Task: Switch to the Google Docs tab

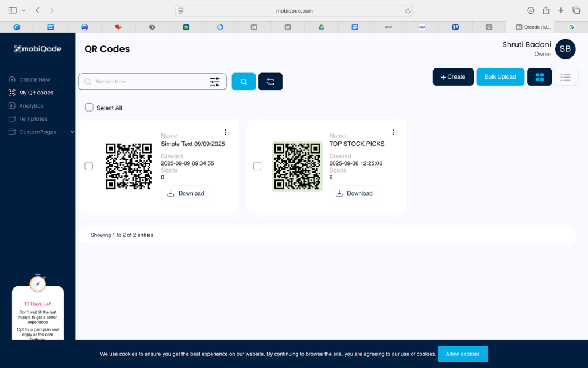Action: [355, 27]
